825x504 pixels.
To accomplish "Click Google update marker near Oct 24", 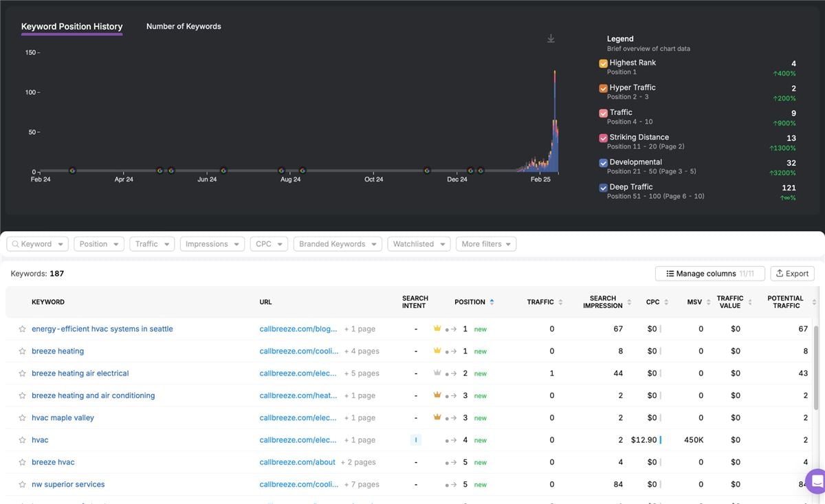I will tap(427, 171).
